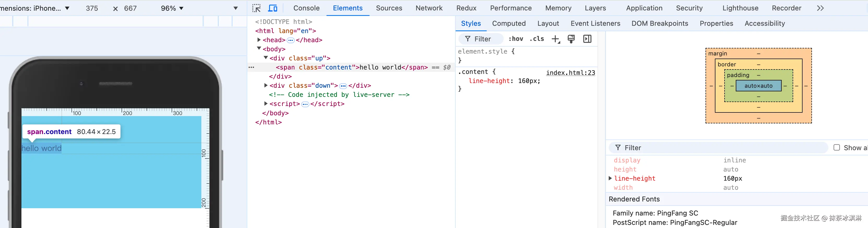The width and height of the screenshot is (868, 228).
Task: Click the device height 667 field
Action: [130, 8]
